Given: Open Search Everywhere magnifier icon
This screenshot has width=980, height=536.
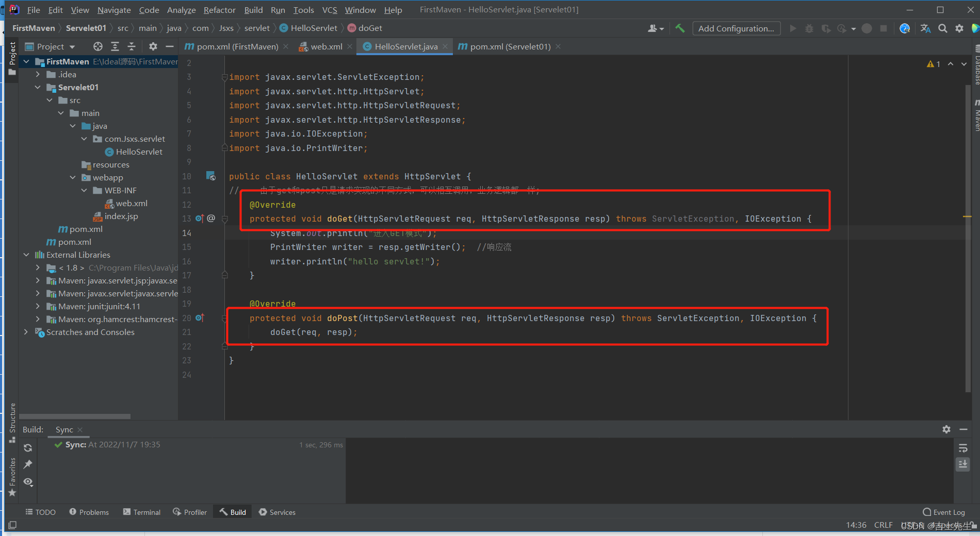Looking at the screenshot, I should coord(942,28).
